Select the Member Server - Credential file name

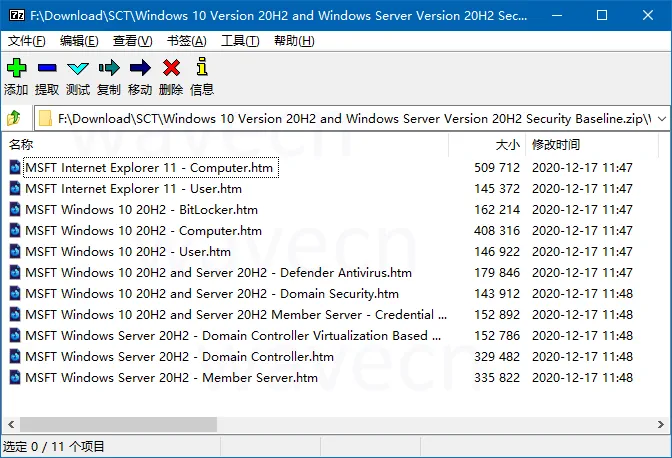[x=236, y=314]
